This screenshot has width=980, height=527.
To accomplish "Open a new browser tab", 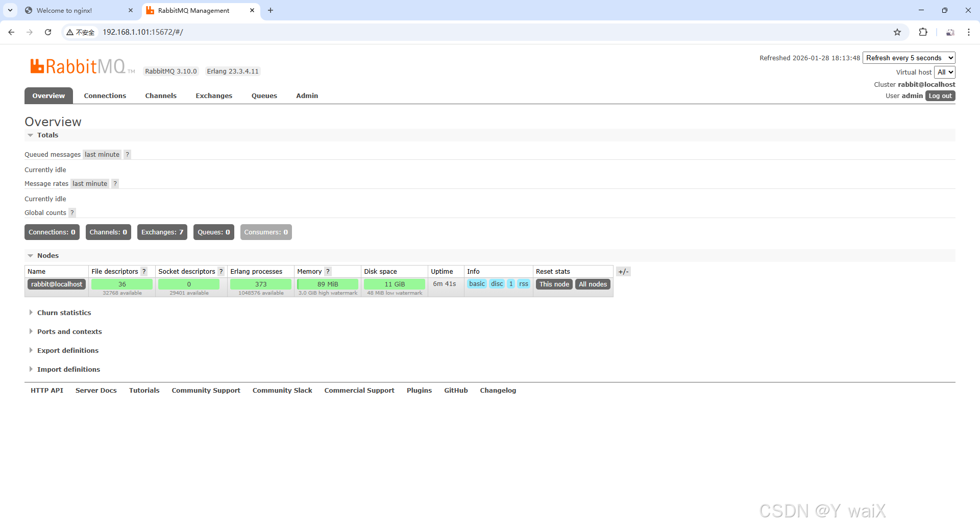I will point(271,10).
